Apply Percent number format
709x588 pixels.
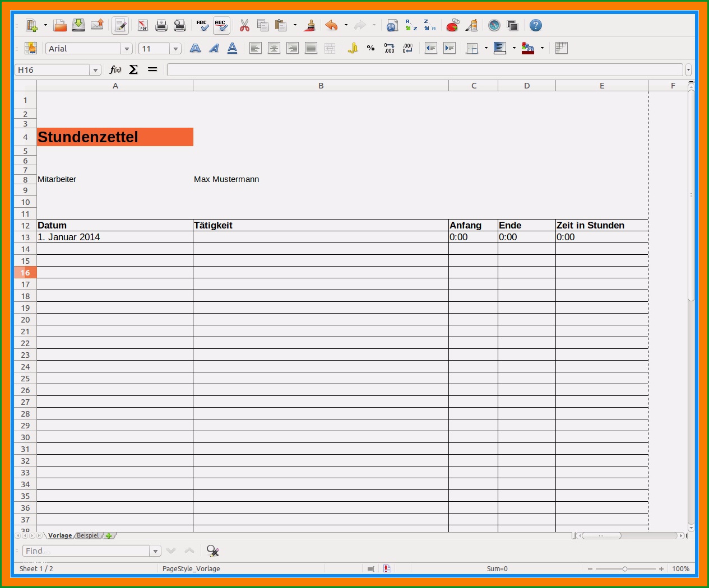(x=370, y=48)
